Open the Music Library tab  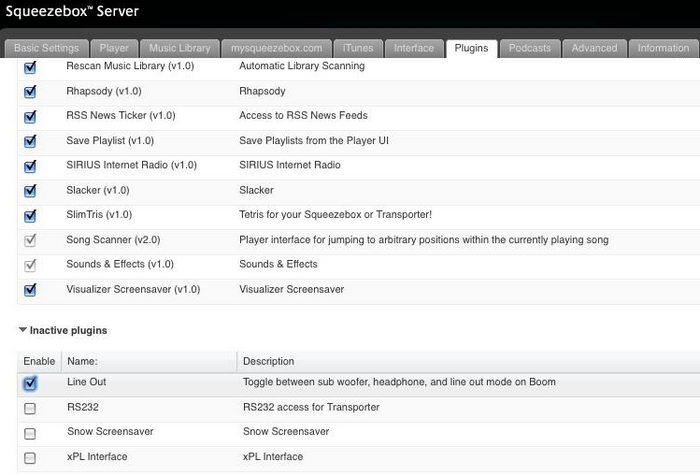tap(179, 48)
